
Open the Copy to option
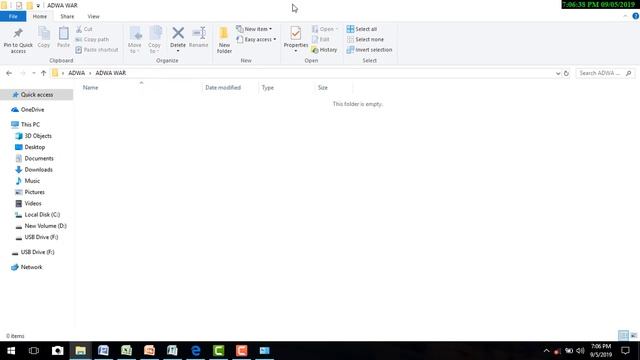(x=155, y=40)
